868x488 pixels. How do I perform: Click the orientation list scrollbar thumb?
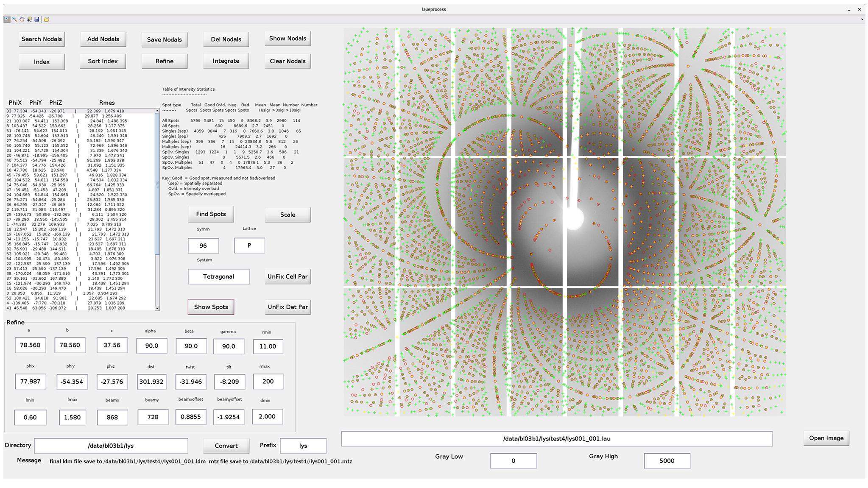157,184
